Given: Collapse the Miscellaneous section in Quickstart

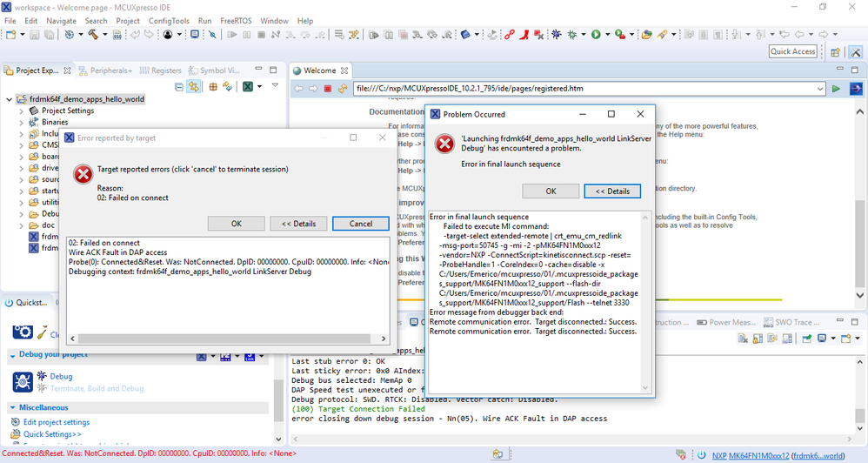Looking at the screenshot, I should [x=13, y=407].
